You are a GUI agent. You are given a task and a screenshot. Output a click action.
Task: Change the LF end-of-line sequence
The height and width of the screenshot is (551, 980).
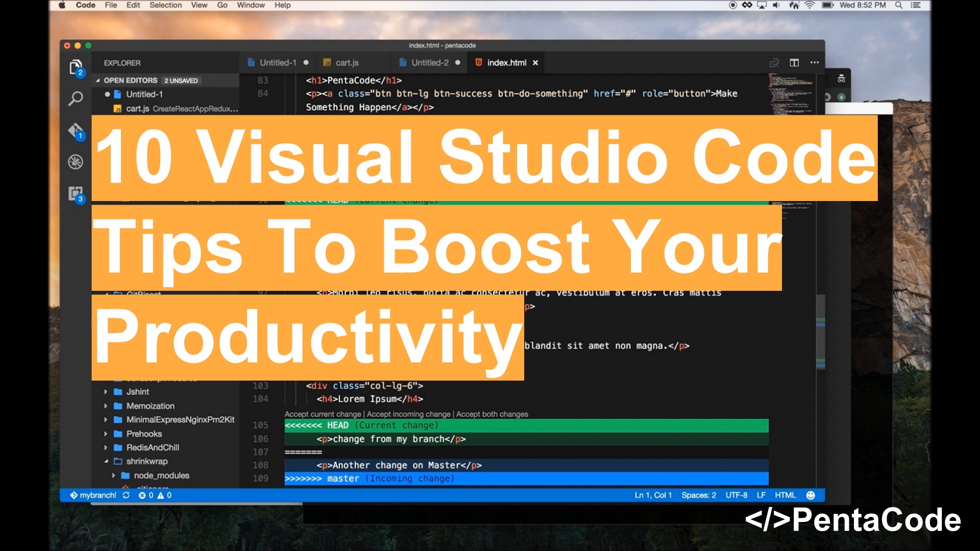[x=761, y=495]
